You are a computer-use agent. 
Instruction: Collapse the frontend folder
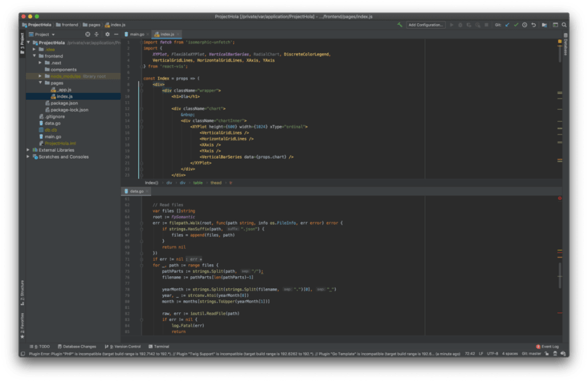point(34,56)
